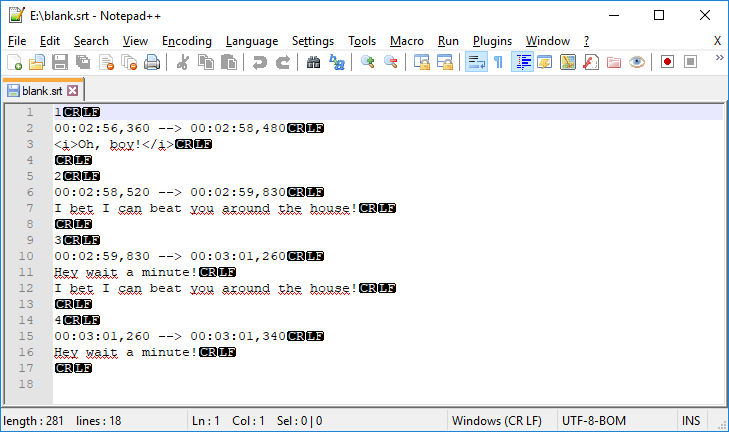Open the Function List panel

[x=591, y=62]
